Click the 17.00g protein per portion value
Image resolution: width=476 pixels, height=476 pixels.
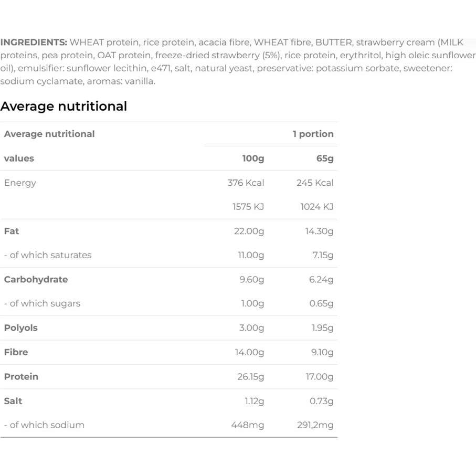pyautogui.click(x=320, y=376)
